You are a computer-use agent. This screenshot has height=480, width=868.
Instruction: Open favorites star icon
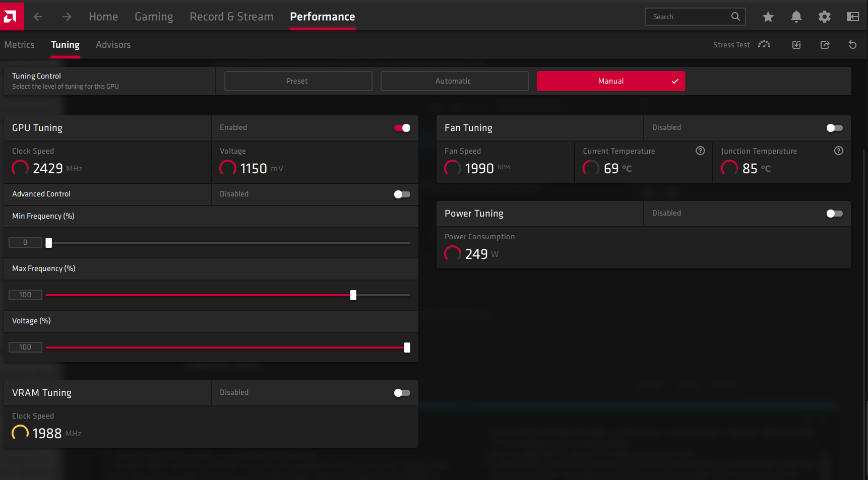[768, 17]
